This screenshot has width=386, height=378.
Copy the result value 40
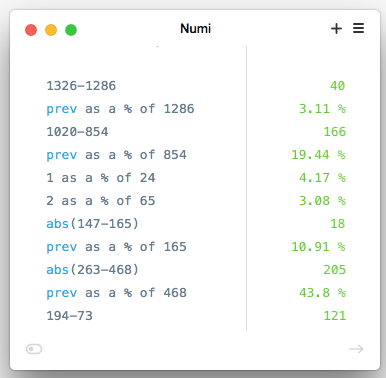click(338, 86)
